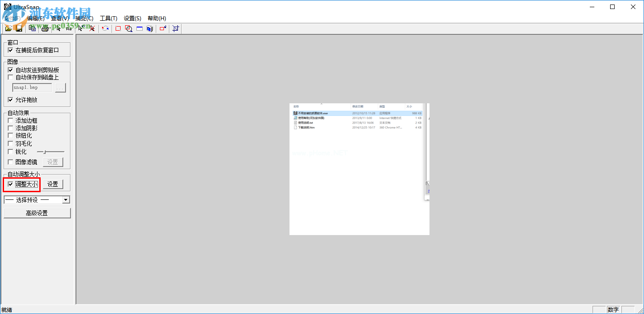Select the crop tool icon
The height and width of the screenshot is (314, 644).
coord(176,28)
